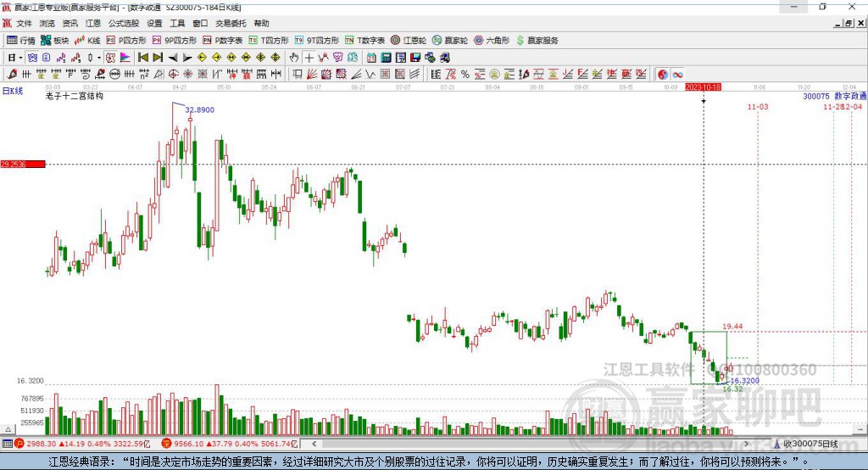Open the T四方形 tool
This screenshot has width=868, height=470.
click(269, 41)
